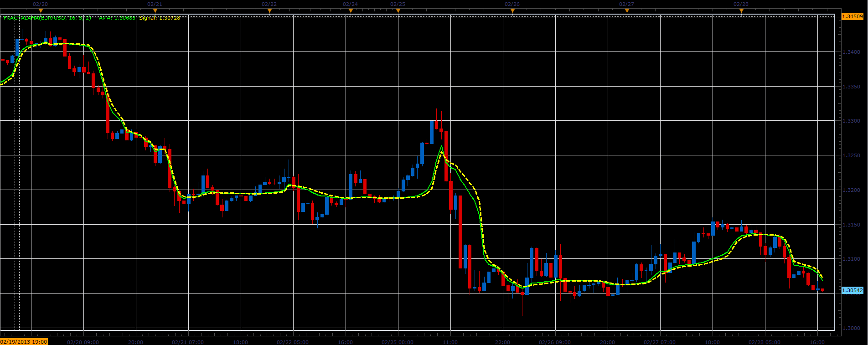Click the 02/20 day marker triangle
This screenshot has width=868, height=345.
[x=41, y=10]
